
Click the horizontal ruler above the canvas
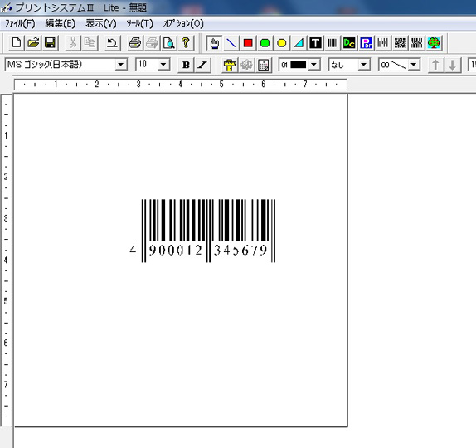point(180,84)
